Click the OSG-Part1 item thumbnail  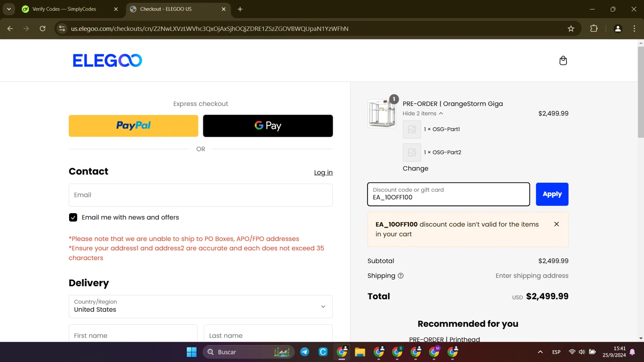click(412, 129)
